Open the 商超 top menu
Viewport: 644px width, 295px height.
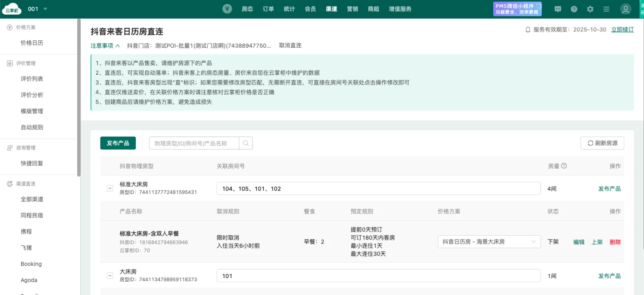coord(374,9)
